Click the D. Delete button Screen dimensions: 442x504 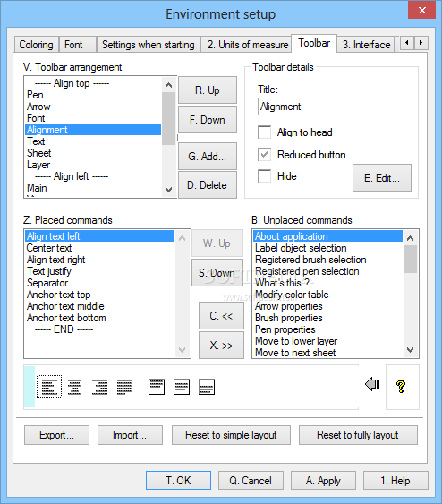[208, 184]
